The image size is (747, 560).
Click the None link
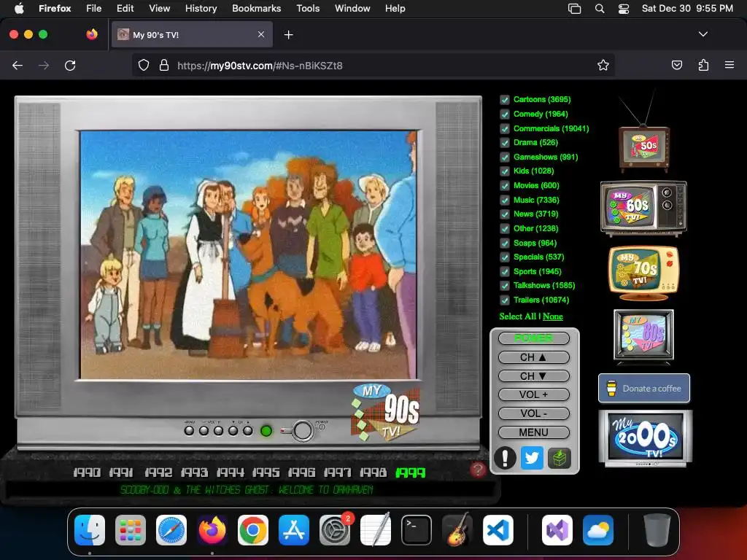click(x=553, y=316)
